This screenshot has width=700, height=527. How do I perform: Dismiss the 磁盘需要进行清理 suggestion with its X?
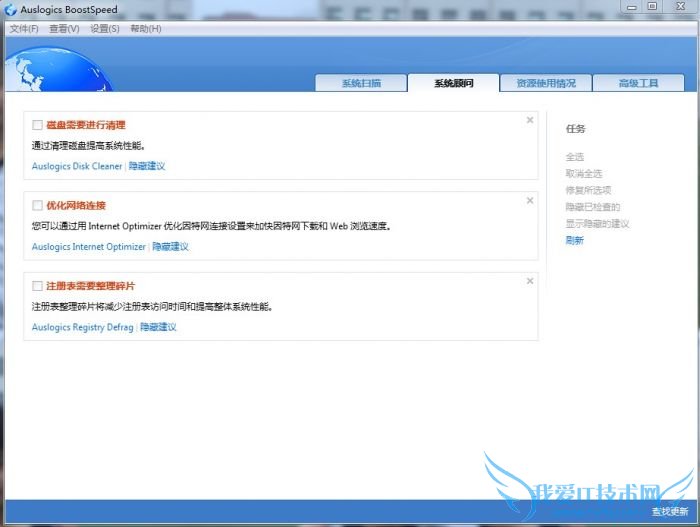(x=530, y=120)
